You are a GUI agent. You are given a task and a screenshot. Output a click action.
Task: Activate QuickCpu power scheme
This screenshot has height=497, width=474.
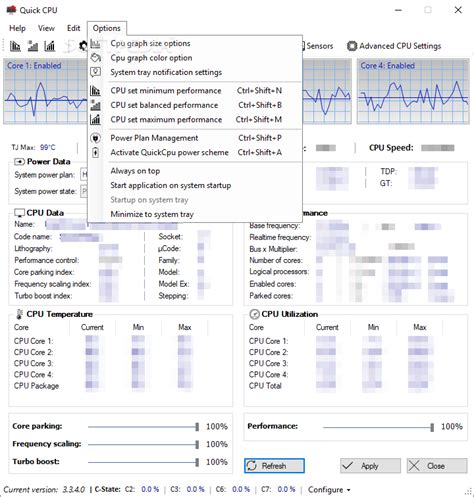(x=195, y=152)
